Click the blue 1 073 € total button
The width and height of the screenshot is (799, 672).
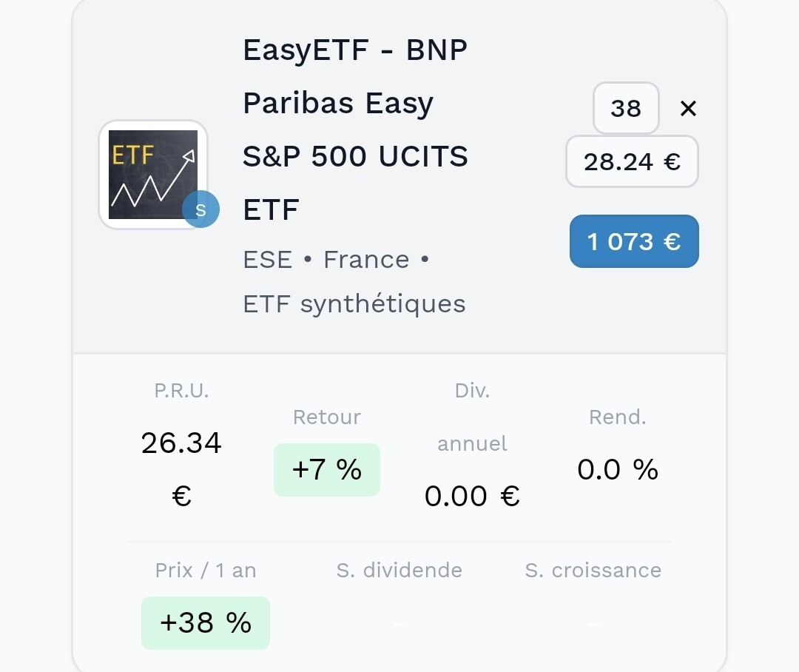point(634,241)
